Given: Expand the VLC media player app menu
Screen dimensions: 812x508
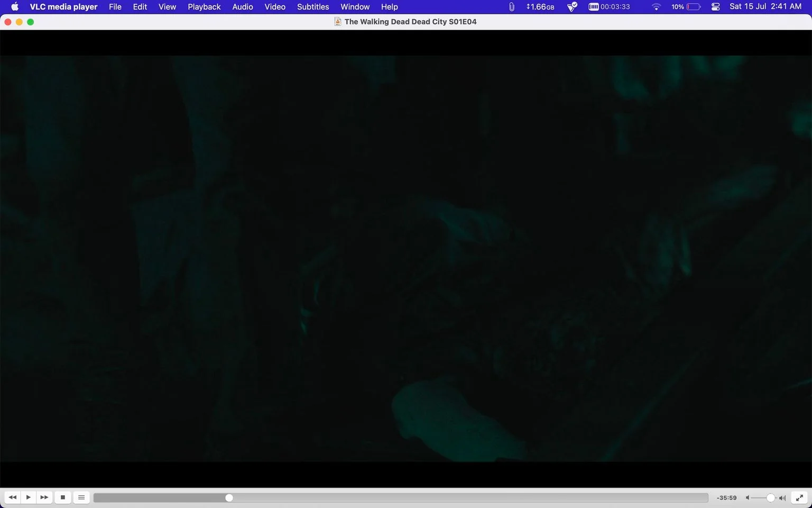Looking at the screenshot, I should (x=63, y=7).
